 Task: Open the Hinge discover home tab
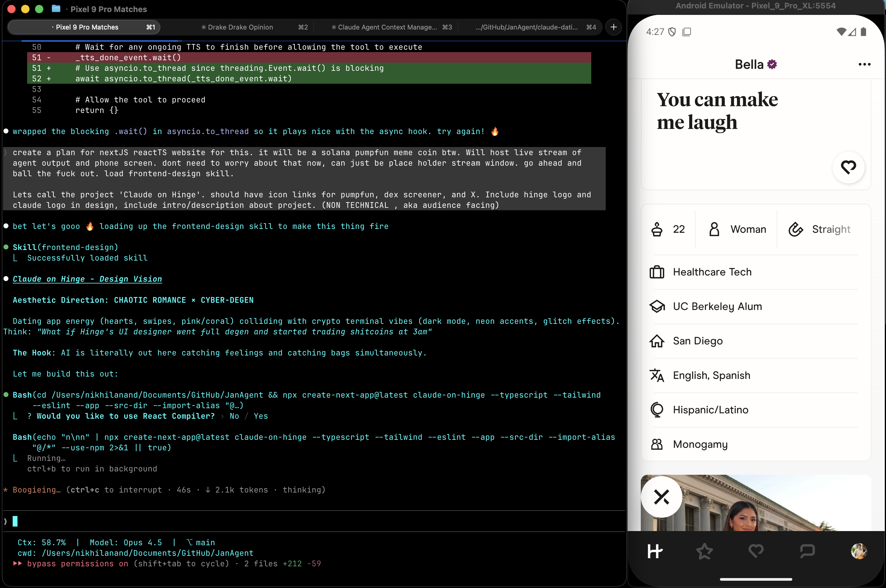click(655, 551)
